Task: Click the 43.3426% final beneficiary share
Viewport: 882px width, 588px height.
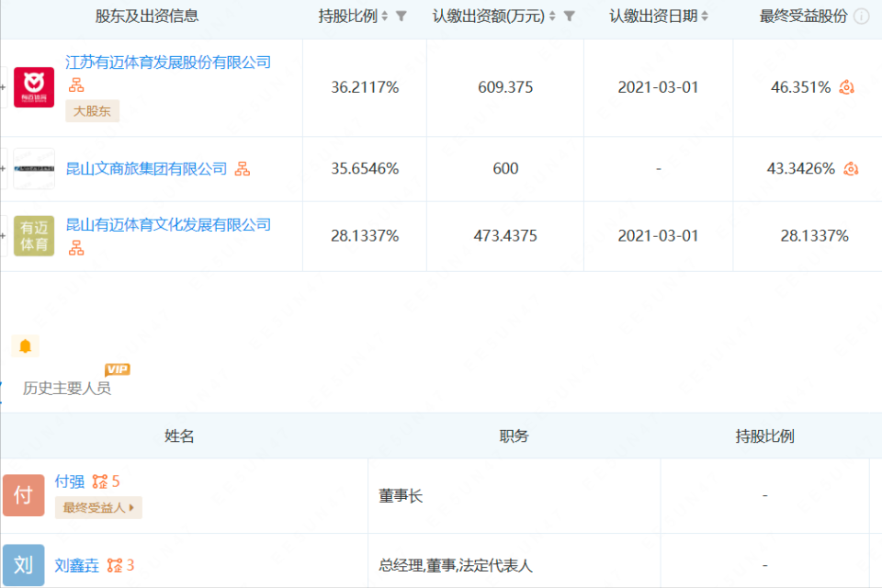Action: [x=800, y=168]
